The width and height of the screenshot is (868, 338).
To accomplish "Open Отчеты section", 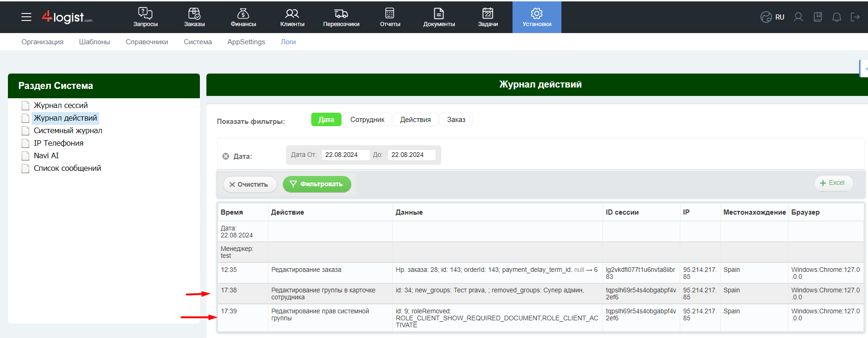I will (390, 17).
